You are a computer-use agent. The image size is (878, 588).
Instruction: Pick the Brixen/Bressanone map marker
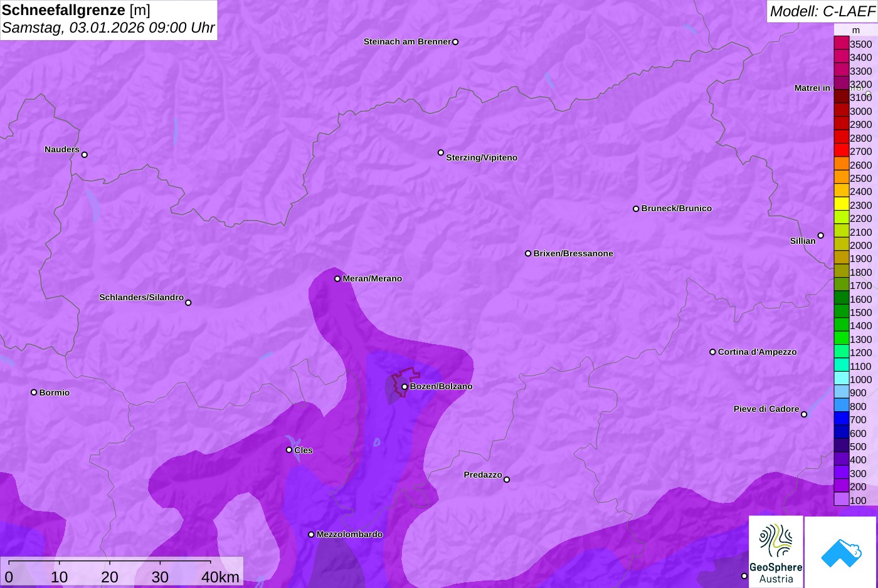tap(528, 253)
